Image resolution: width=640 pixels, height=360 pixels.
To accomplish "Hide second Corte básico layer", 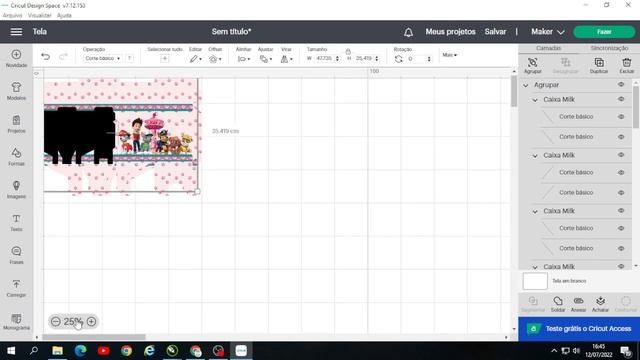I will 621,137.
